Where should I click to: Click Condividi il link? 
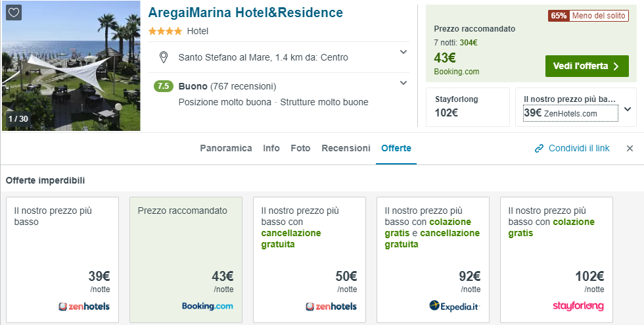[580, 149]
